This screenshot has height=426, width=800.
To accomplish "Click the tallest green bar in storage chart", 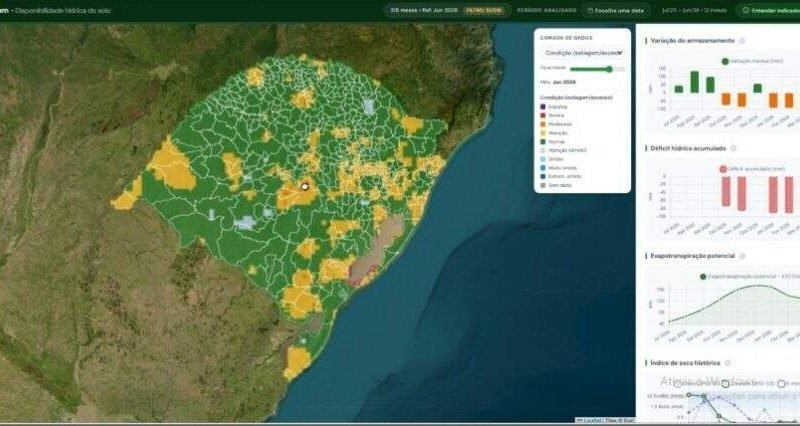I will click(x=694, y=82).
